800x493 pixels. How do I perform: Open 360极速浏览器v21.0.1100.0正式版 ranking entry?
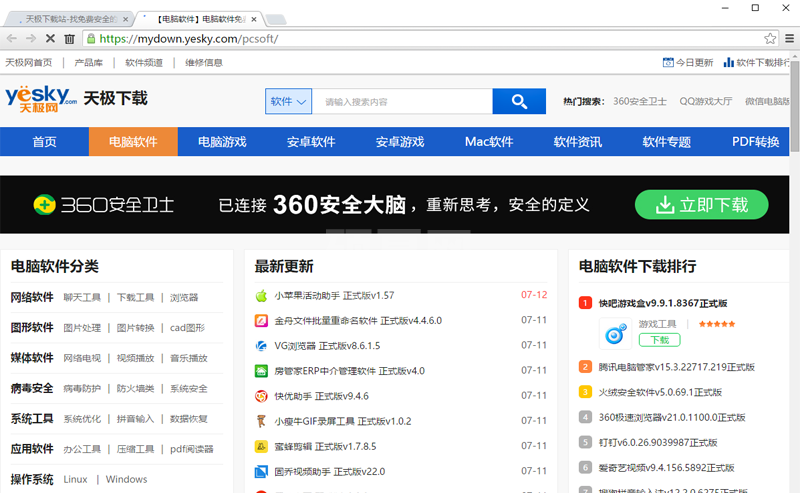(672, 417)
